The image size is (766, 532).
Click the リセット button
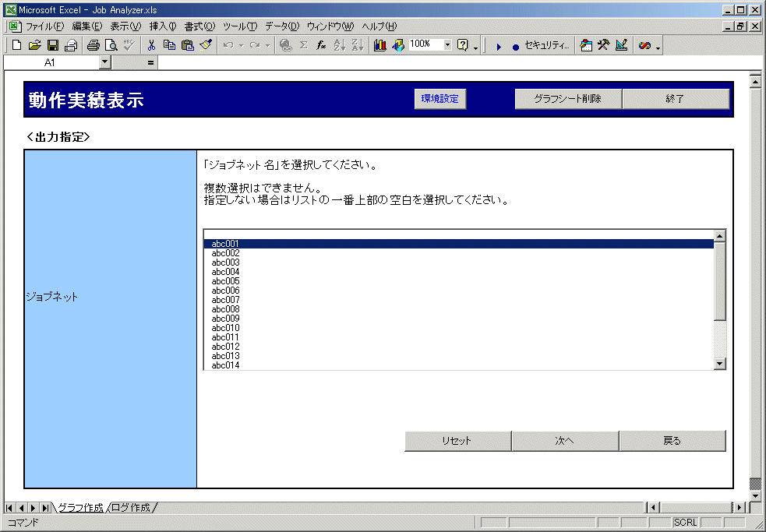pyautogui.click(x=457, y=441)
